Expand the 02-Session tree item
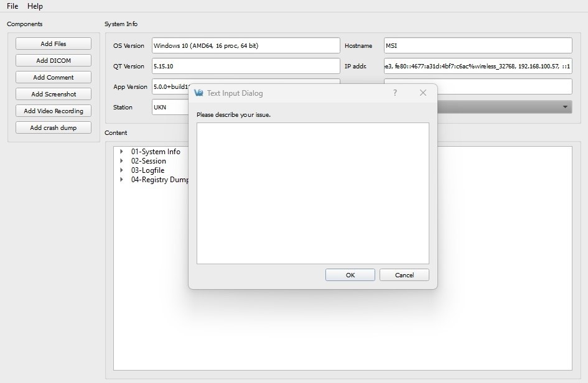 coord(121,160)
